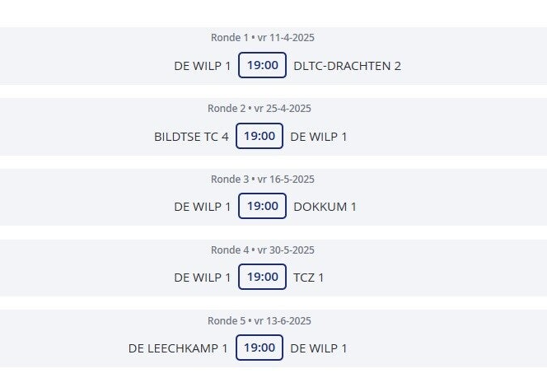547x392 pixels.
Task: Open team BILDTSE TC 4
Action: point(191,137)
